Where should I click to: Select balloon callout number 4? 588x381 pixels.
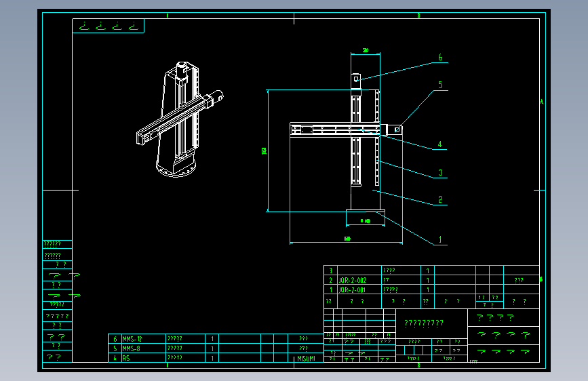440,144
